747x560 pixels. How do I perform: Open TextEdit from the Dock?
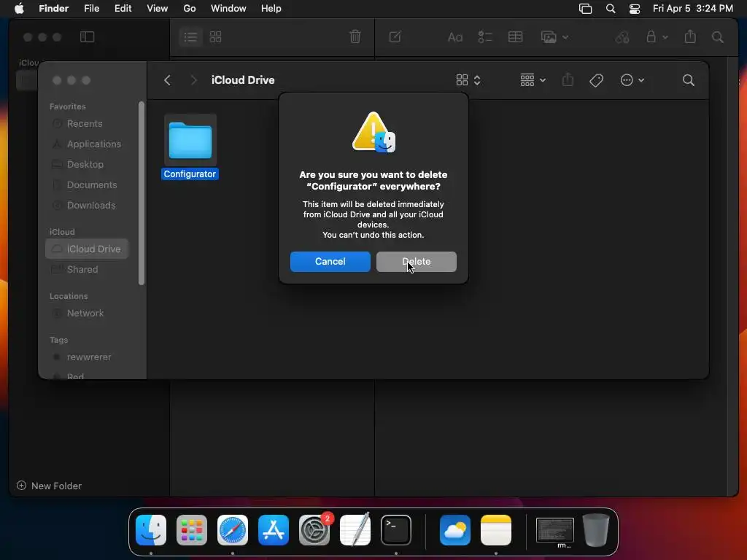click(355, 530)
